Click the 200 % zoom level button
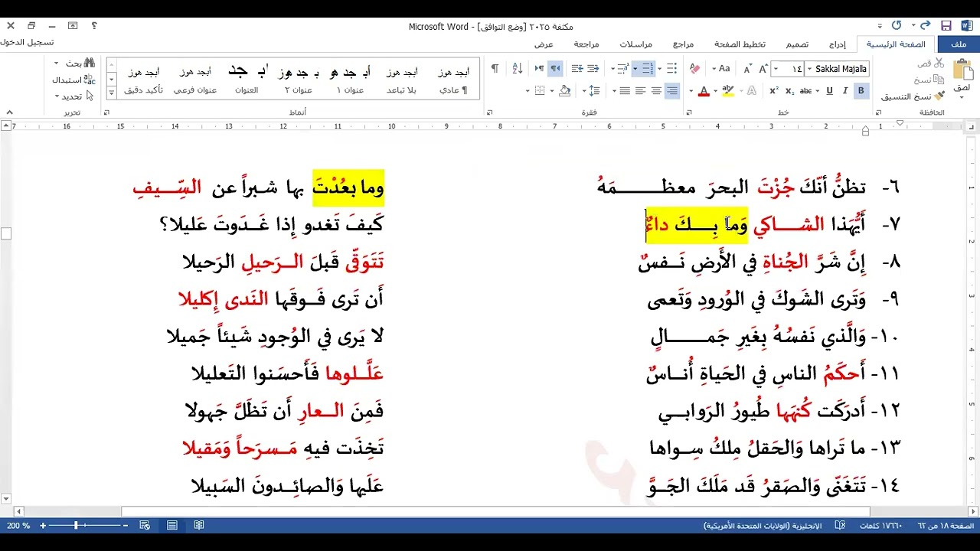Image resolution: width=980 pixels, height=551 pixels. (18, 526)
